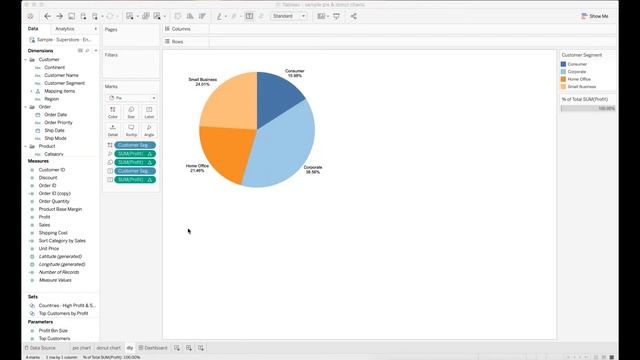Select the Customer Segment dimension
Screen dimensions: 640x360
click(64, 83)
